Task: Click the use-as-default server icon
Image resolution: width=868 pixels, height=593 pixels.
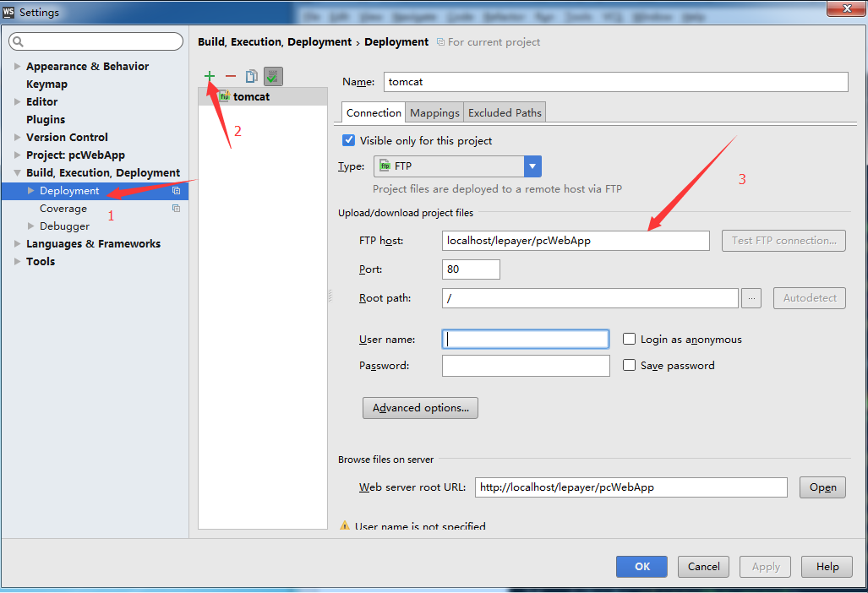Action: pyautogui.click(x=273, y=76)
